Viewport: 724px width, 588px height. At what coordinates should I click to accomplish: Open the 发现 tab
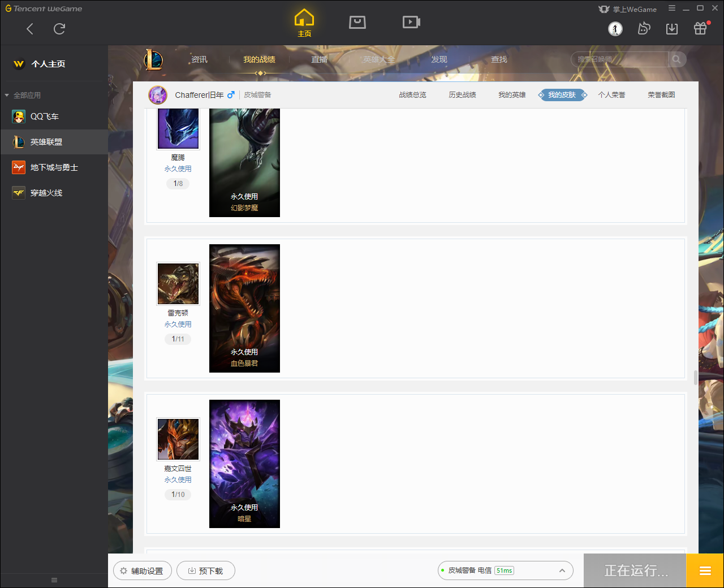click(439, 59)
